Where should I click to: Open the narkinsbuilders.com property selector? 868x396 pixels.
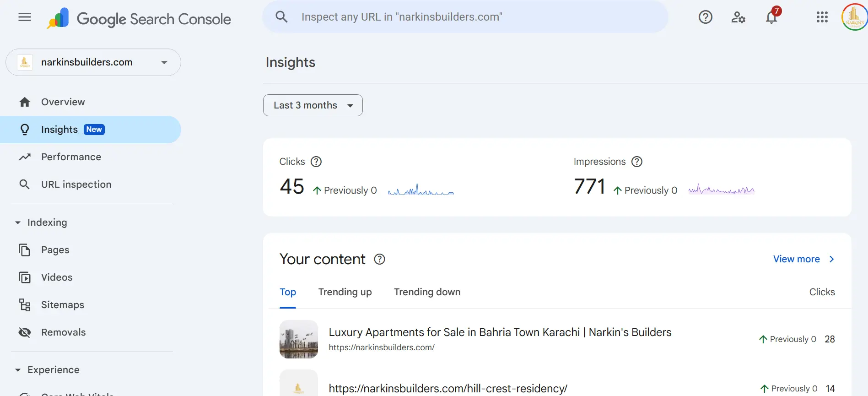tap(93, 62)
